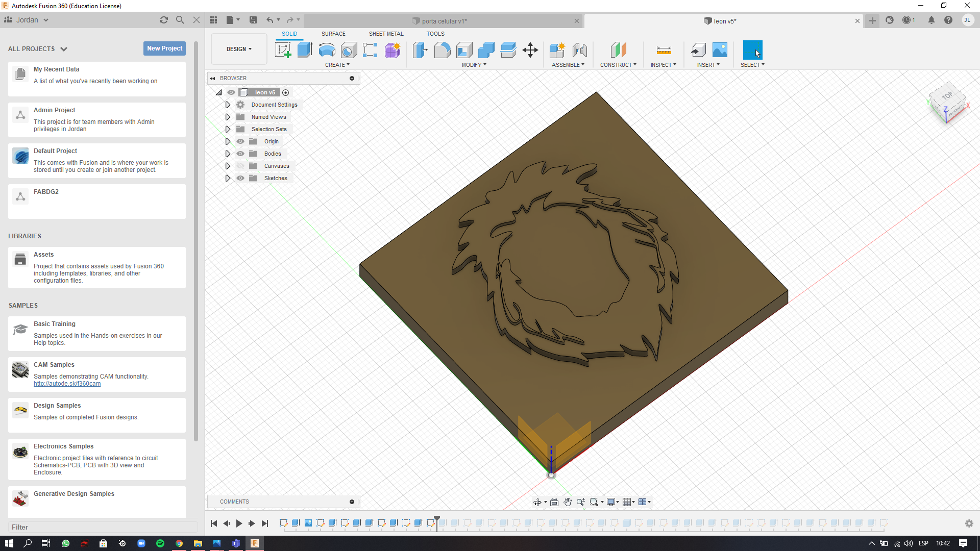
Task: Search in the data panel
Action: point(180,20)
